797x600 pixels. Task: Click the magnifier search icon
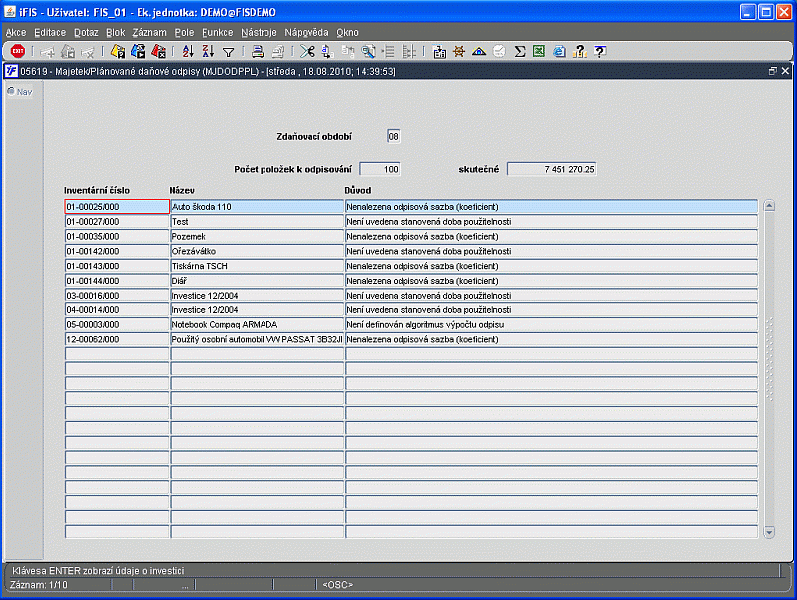368,51
